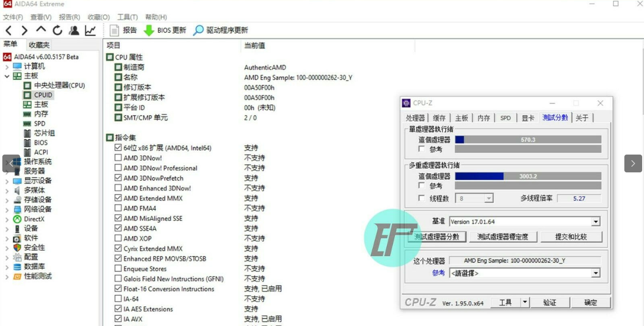Image resolution: width=644 pixels, height=326 pixels.
Task: Click the 安全性 shield icon
Action: pyautogui.click(x=17, y=247)
